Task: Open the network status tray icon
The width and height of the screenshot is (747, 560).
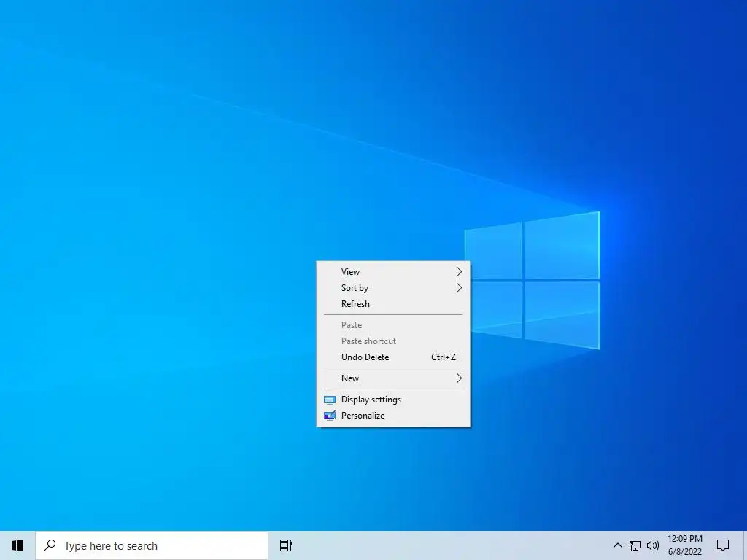Action: coord(635,545)
